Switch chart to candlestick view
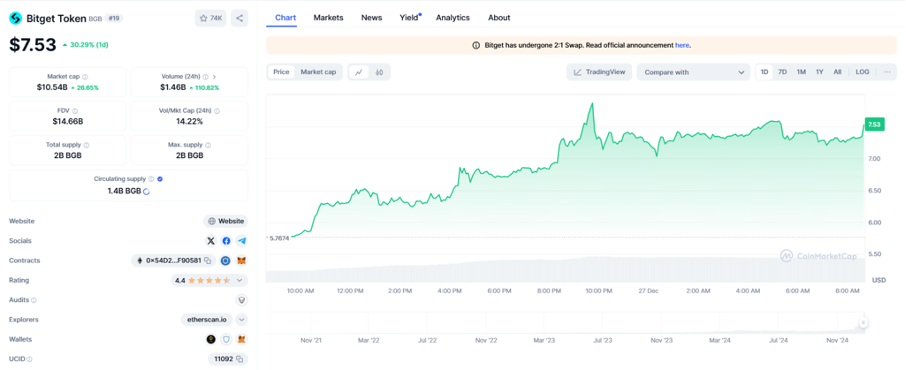This screenshot has height=370, width=906. coord(380,72)
